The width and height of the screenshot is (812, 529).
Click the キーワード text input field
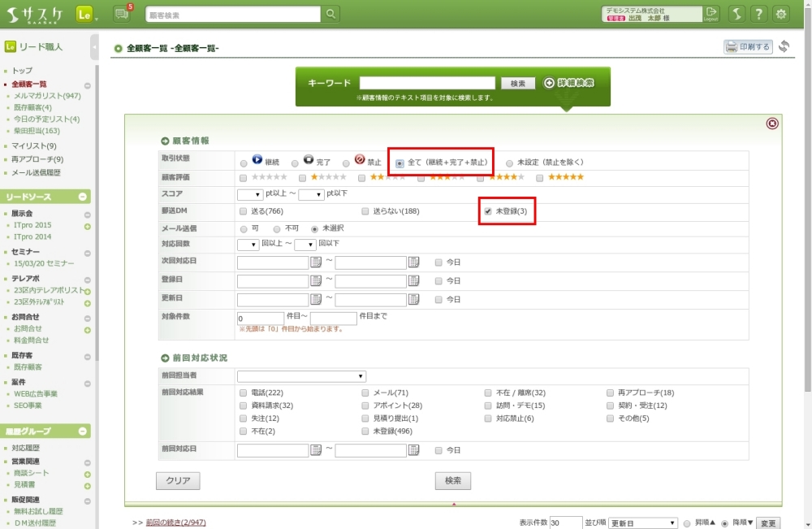tap(427, 83)
